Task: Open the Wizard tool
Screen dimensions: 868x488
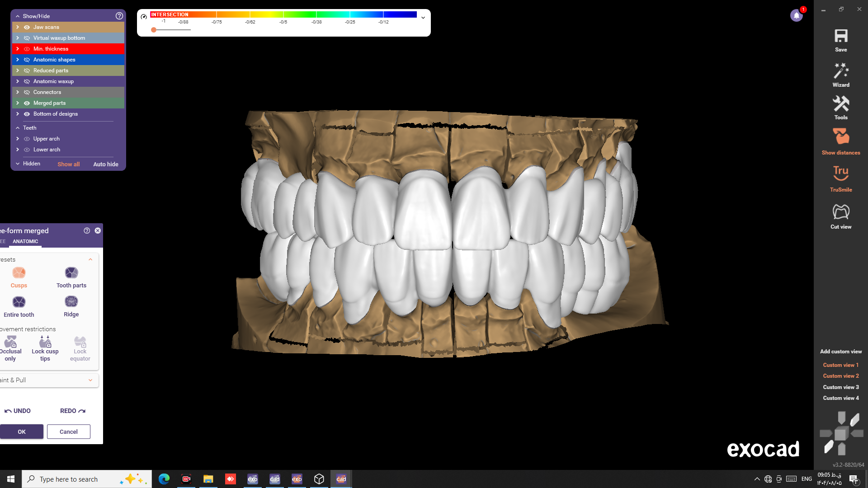Action: tap(840, 71)
